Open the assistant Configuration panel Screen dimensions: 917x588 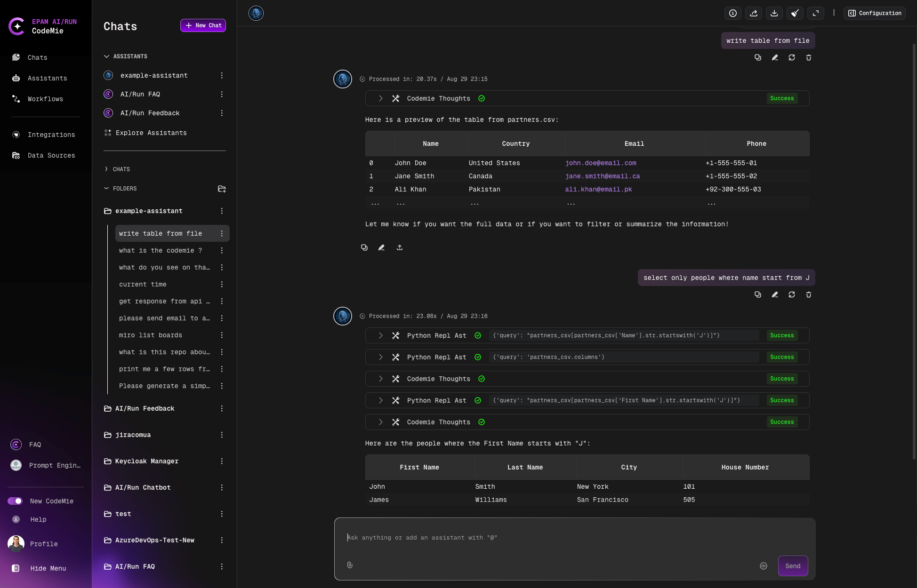874,13
